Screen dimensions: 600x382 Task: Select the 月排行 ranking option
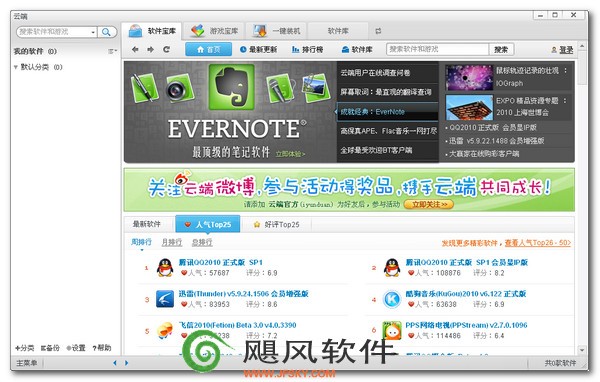pos(171,242)
